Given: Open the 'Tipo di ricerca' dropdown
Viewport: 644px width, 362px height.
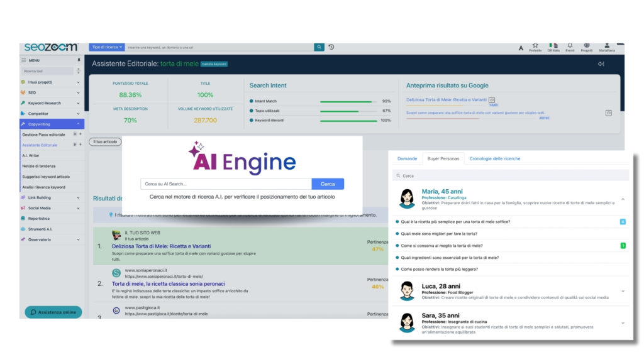Looking at the screenshot, I should (x=107, y=47).
